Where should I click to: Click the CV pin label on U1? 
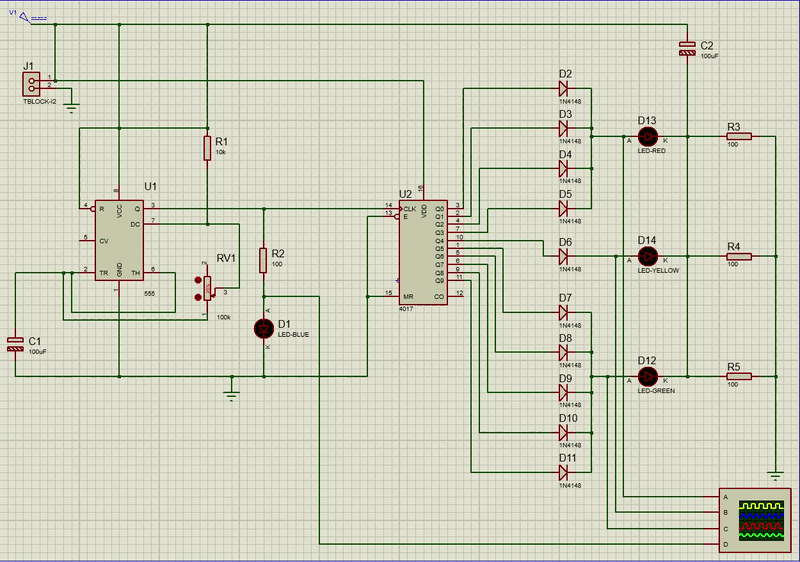(x=104, y=241)
